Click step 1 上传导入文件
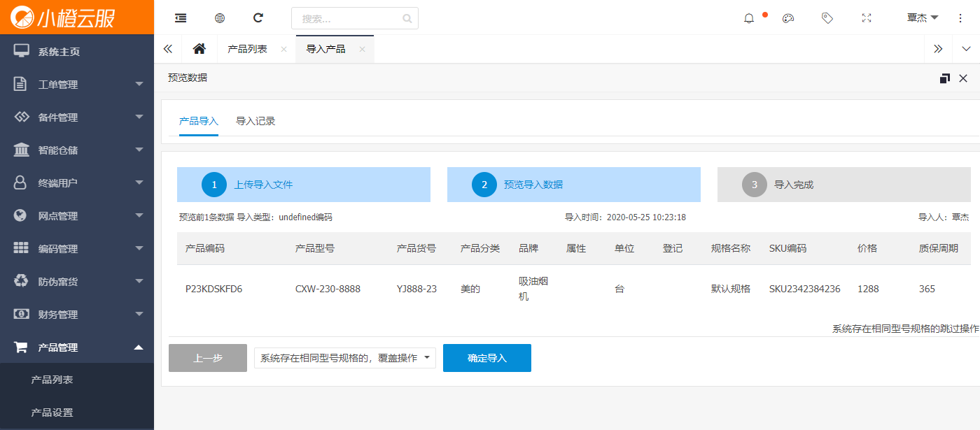Image resolution: width=980 pixels, height=430 pixels. click(304, 185)
